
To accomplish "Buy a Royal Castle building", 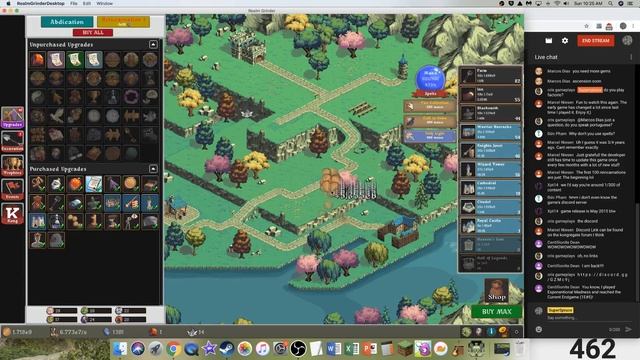I will click(x=491, y=226).
